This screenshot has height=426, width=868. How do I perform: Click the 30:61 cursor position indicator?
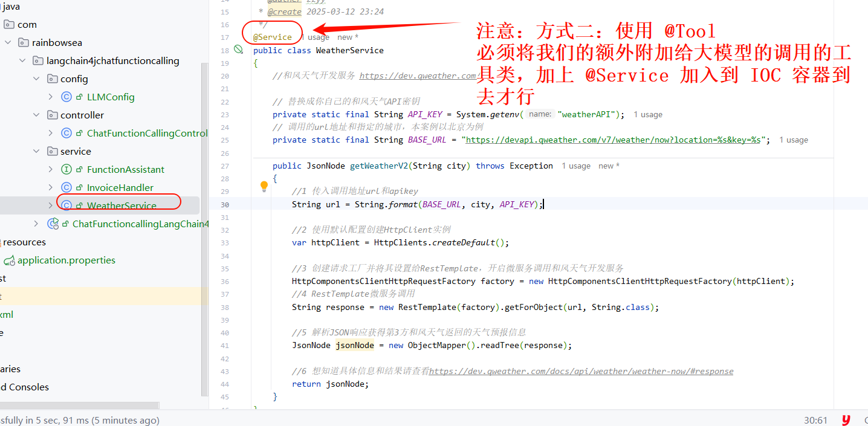815,420
